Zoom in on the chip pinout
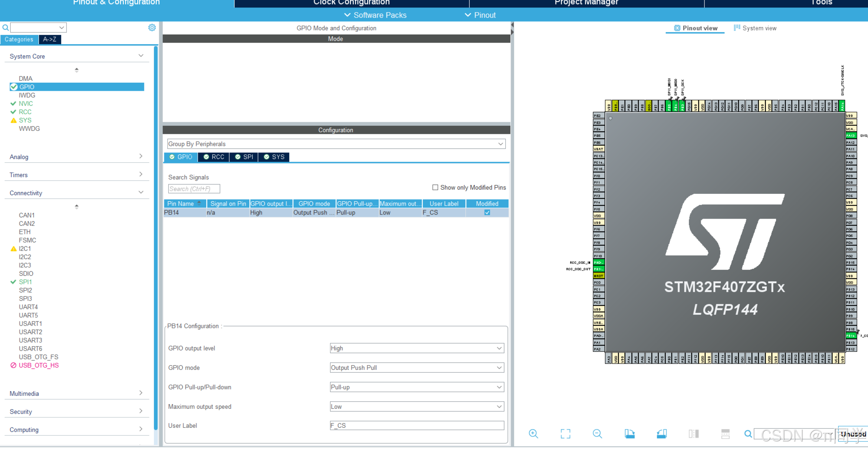This screenshot has height=450, width=868. [x=533, y=434]
